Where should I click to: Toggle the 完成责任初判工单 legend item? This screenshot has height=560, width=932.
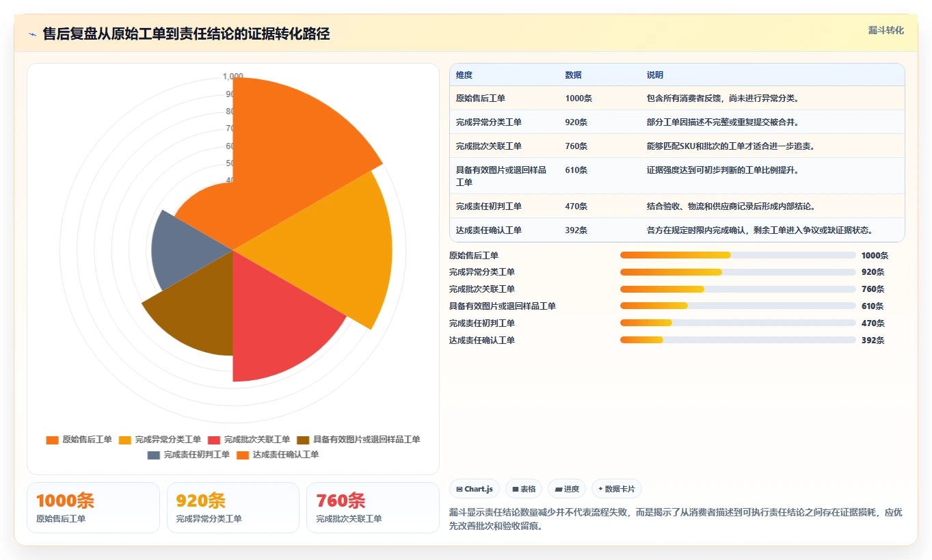coord(188,455)
